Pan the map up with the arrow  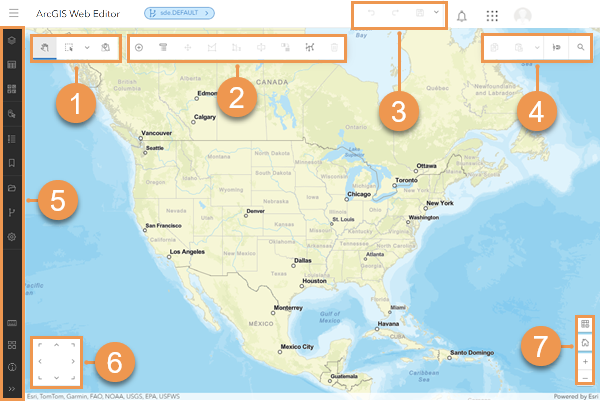(x=56, y=345)
